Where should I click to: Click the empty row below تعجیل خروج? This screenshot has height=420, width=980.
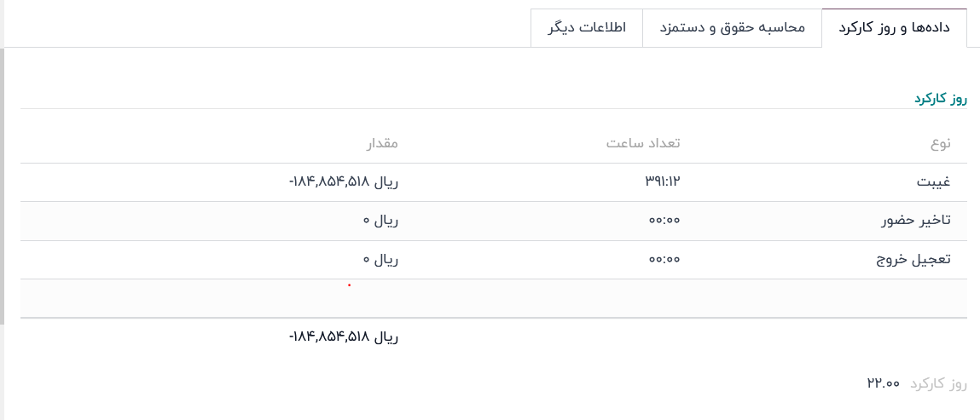coord(493,298)
